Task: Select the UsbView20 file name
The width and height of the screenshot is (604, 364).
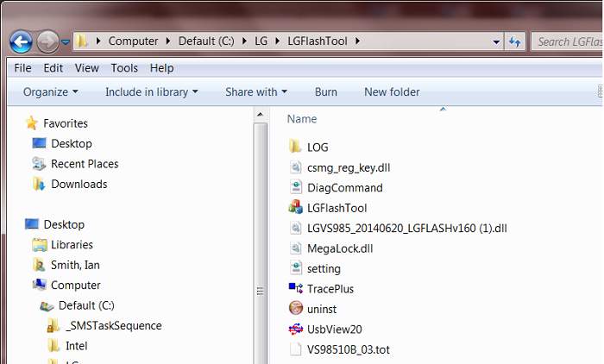Action: [x=335, y=329]
